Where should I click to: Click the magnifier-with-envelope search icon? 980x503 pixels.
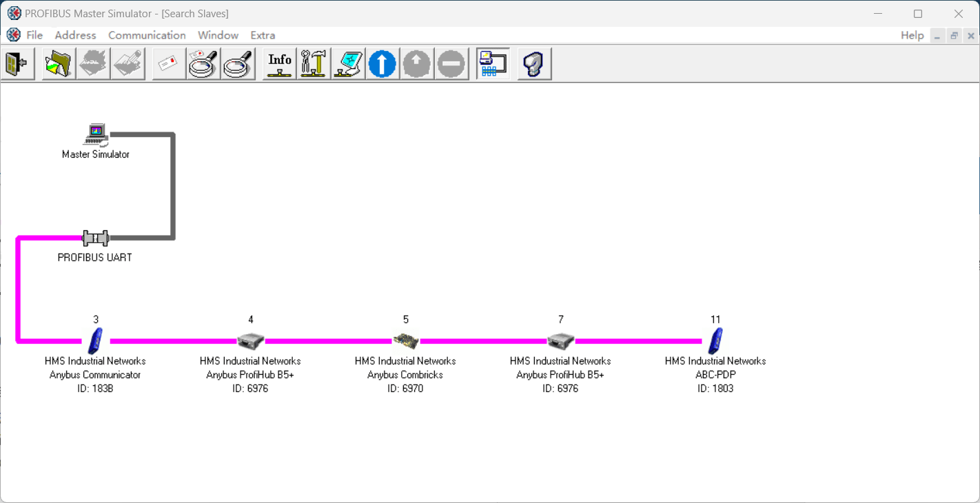pyautogui.click(x=203, y=64)
